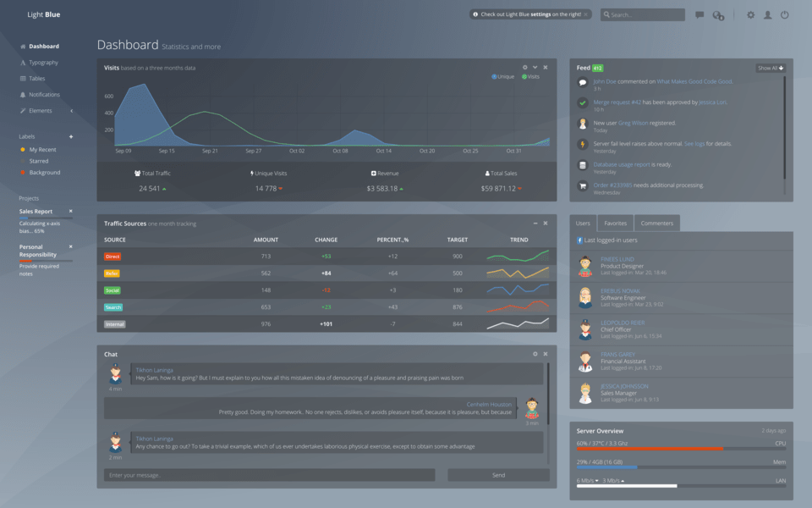Open the 'What Makes Good Code Good' link

tap(694, 82)
